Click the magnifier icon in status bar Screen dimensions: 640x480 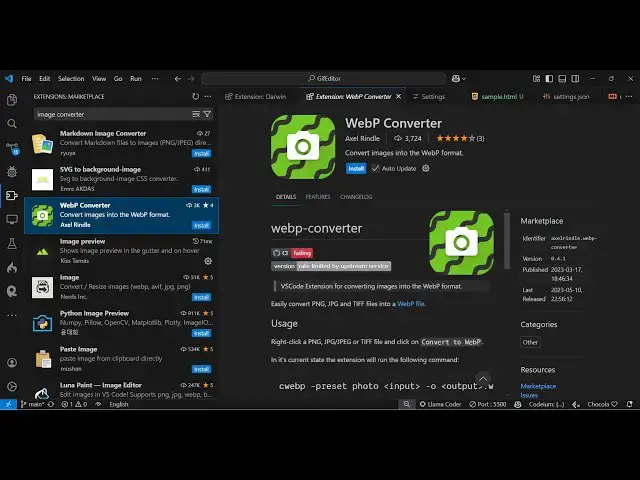407,404
